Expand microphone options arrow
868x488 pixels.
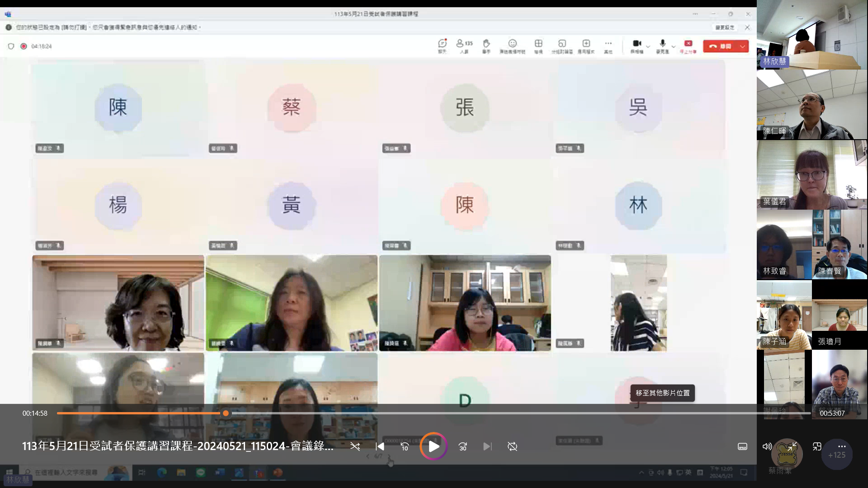(674, 47)
